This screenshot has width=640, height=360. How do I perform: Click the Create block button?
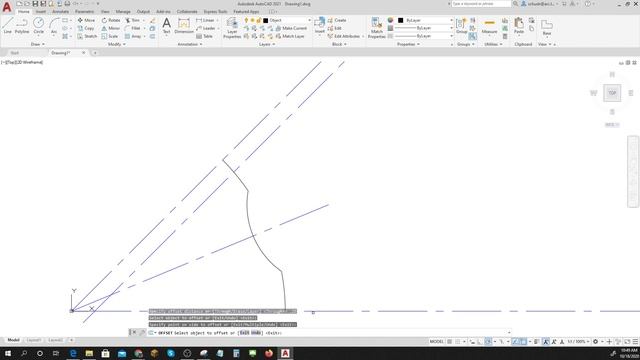click(x=337, y=20)
